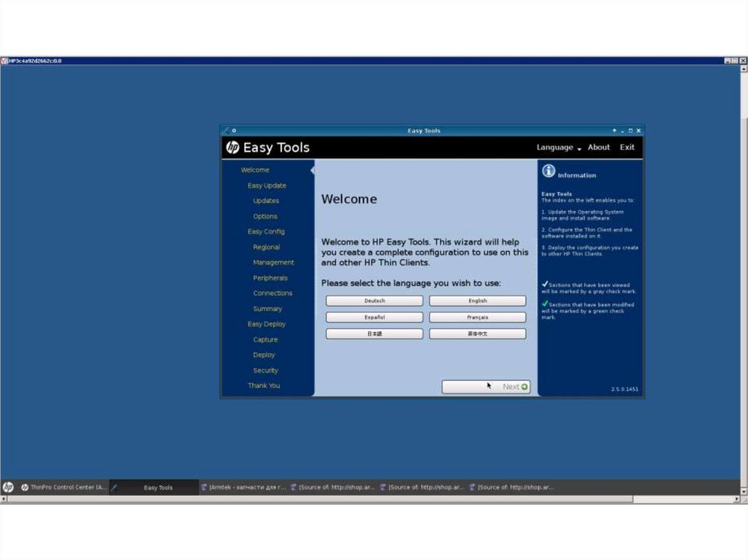Open the About menu item

(599, 147)
